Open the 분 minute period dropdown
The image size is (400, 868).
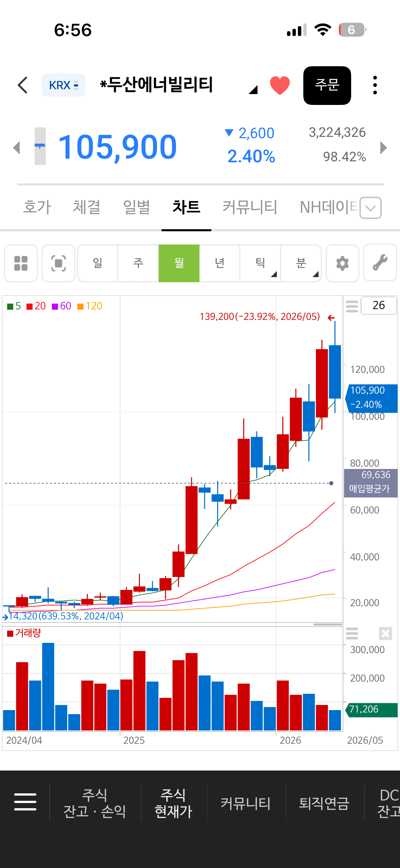(301, 263)
